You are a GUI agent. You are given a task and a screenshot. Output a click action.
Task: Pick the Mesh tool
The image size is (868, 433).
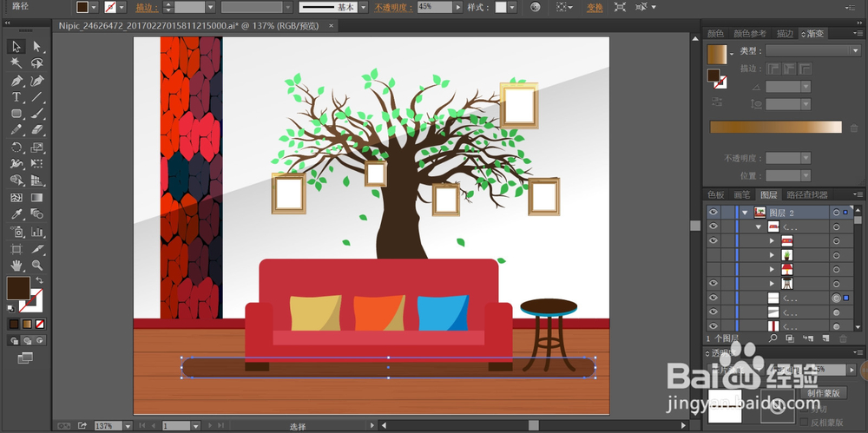pyautogui.click(x=16, y=198)
